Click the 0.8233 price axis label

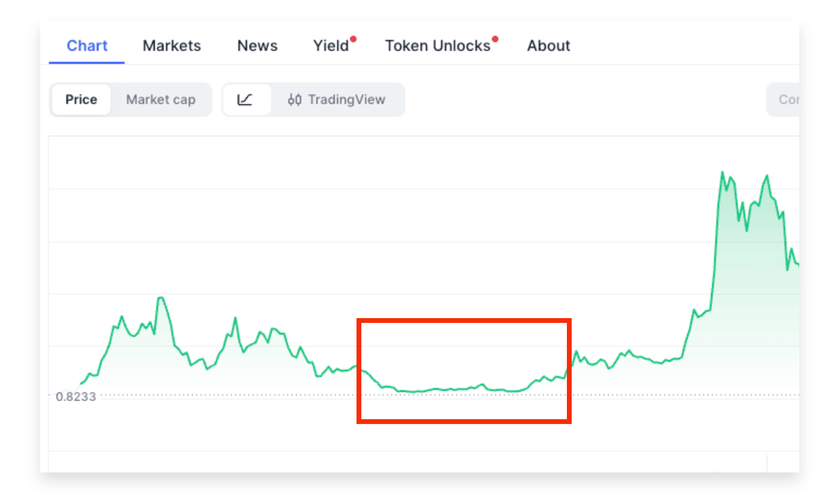(x=76, y=397)
